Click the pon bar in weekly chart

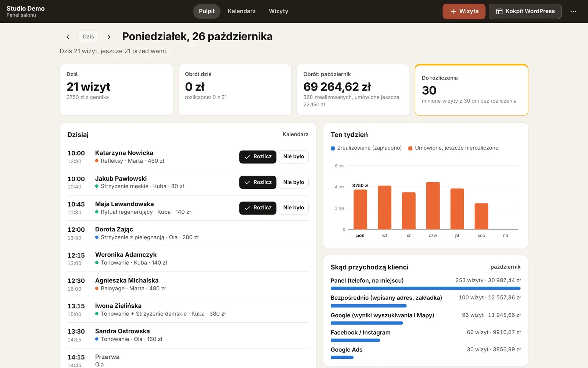tap(360, 209)
